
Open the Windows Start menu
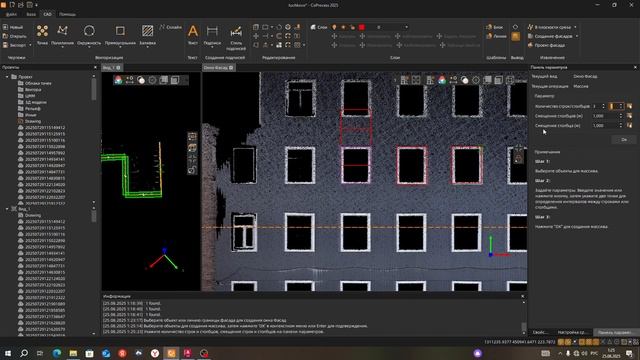click(7, 353)
